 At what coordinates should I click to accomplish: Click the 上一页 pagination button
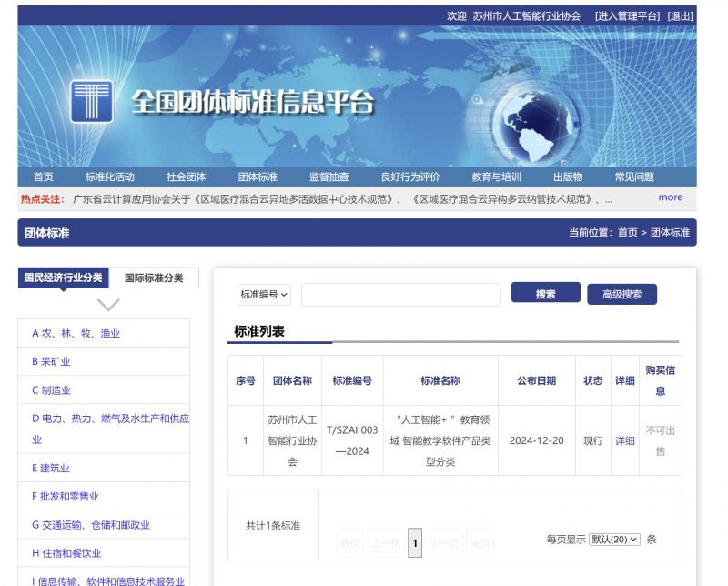[386, 543]
